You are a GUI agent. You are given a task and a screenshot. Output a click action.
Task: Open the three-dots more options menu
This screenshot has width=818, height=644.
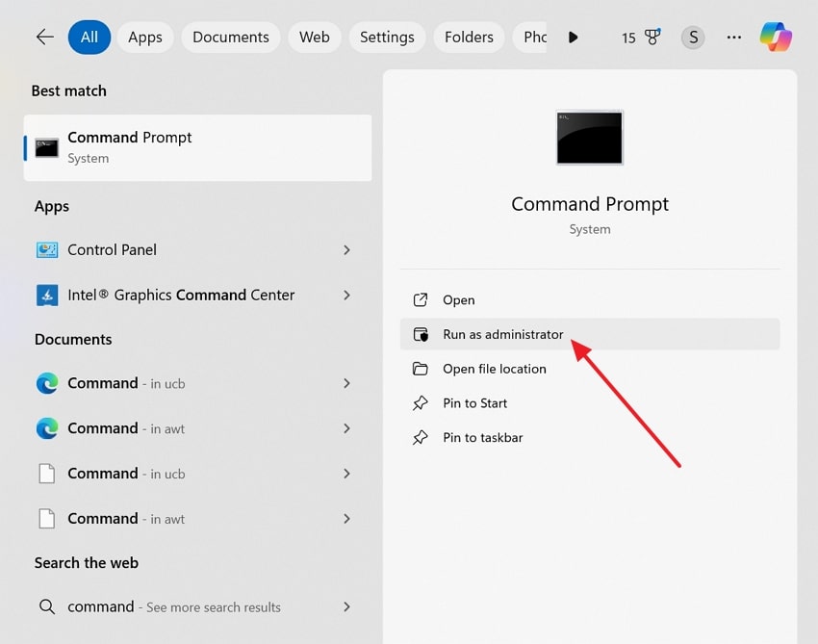coord(734,37)
